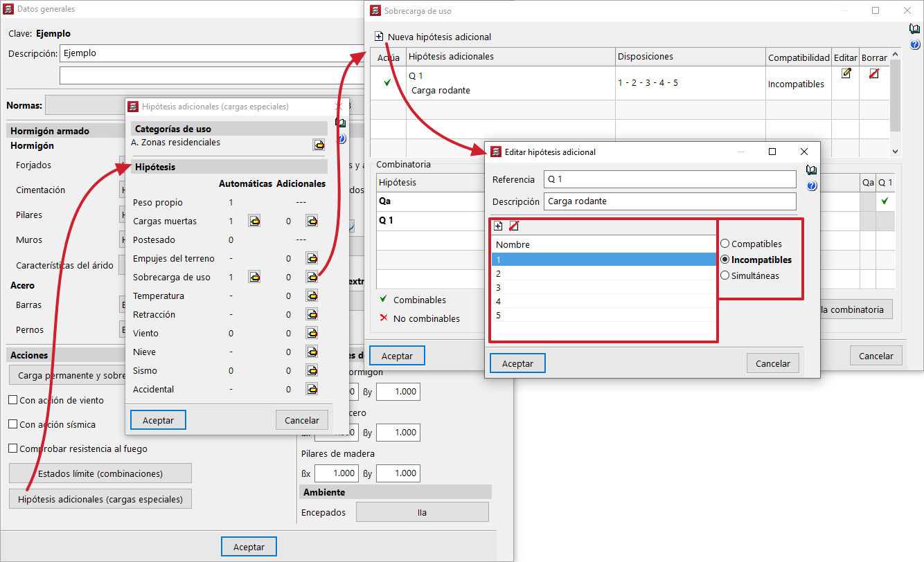The height and width of the screenshot is (562, 924).
Task: Toggle Comprobar resistencia al fuego checkbox
Action: 12,448
